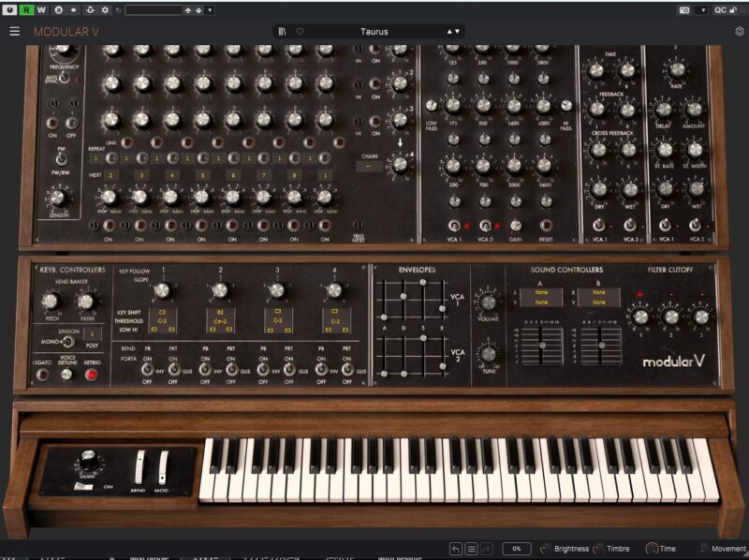This screenshot has height=560, width=749.
Task: Click the Sound Controller A XY pad
Action: (542, 346)
